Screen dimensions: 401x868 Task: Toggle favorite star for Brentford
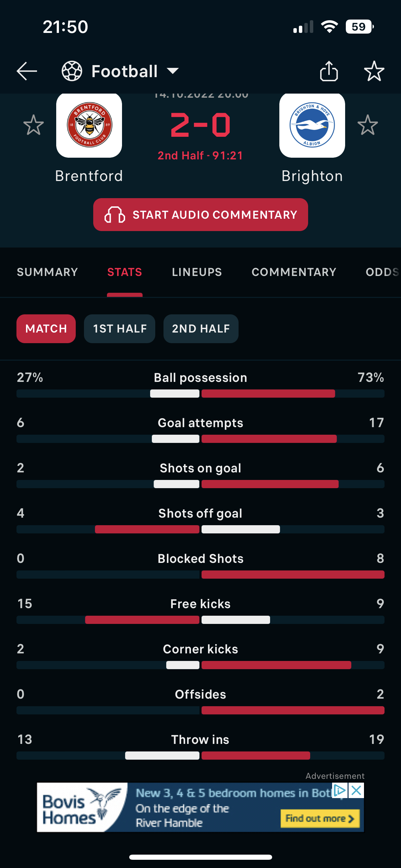tap(34, 125)
